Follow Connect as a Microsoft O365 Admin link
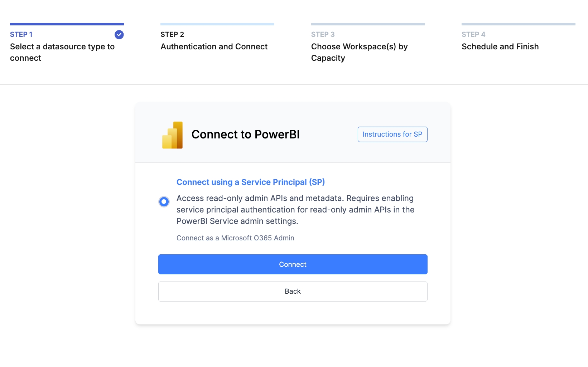This screenshot has height=367, width=588. (x=235, y=238)
